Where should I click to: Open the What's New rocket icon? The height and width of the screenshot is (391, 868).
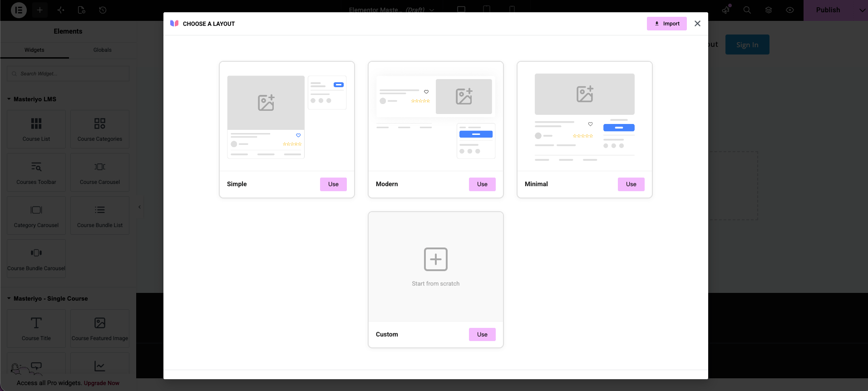click(726, 10)
